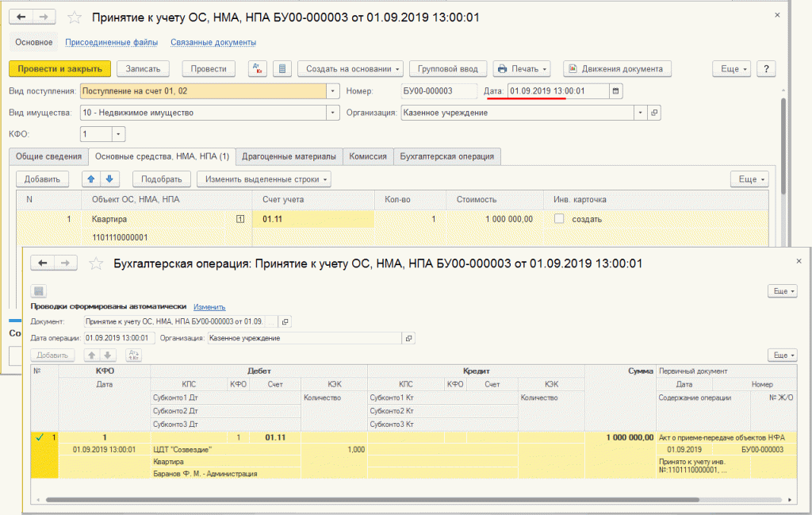Open Связанные документы section
Image resolution: width=812 pixels, height=515 pixels.
[x=213, y=43]
